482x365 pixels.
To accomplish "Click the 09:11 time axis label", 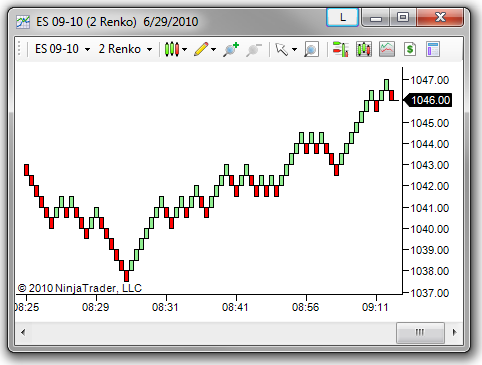I will (x=375, y=307).
